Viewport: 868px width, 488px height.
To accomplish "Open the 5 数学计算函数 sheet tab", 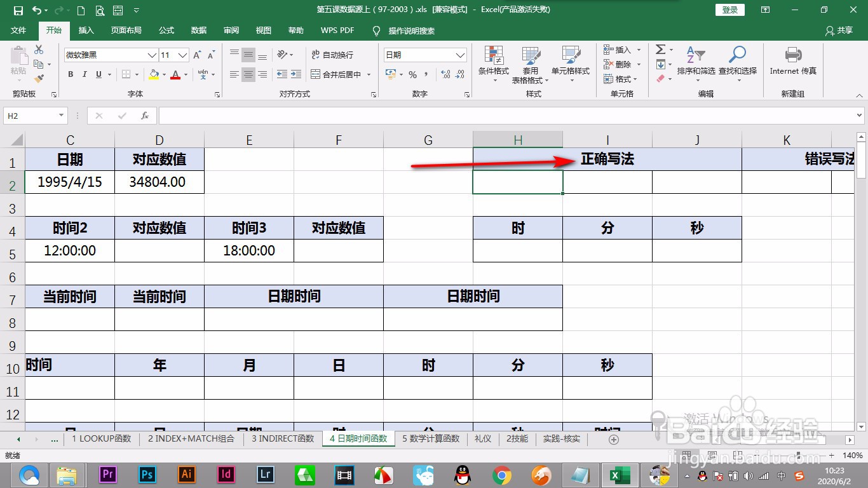I will click(x=430, y=438).
